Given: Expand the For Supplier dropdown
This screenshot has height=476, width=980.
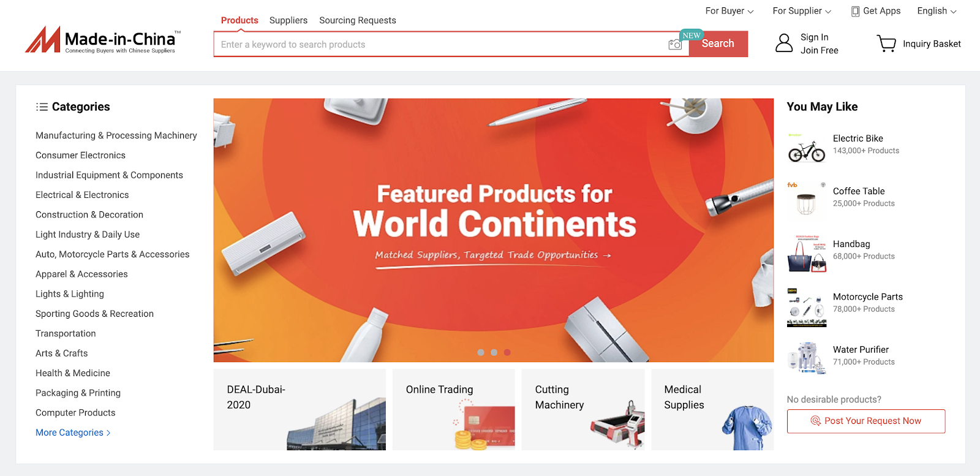Looking at the screenshot, I should click(802, 11).
